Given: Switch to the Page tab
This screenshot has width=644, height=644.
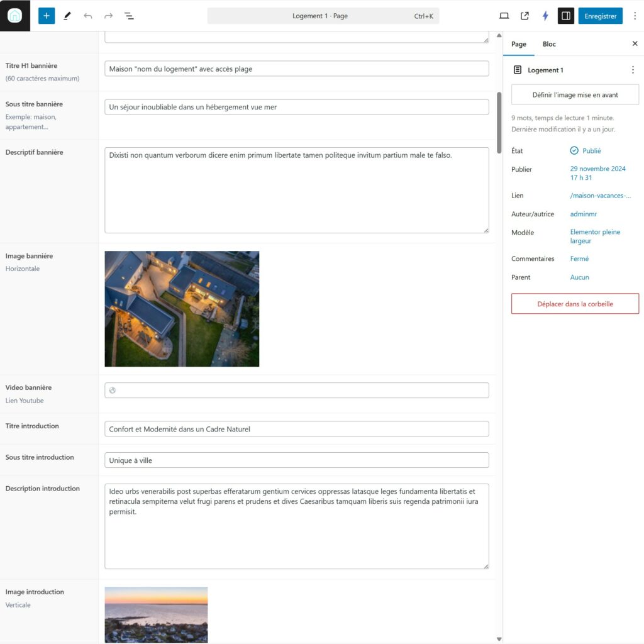Looking at the screenshot, I should coord(519,44).
